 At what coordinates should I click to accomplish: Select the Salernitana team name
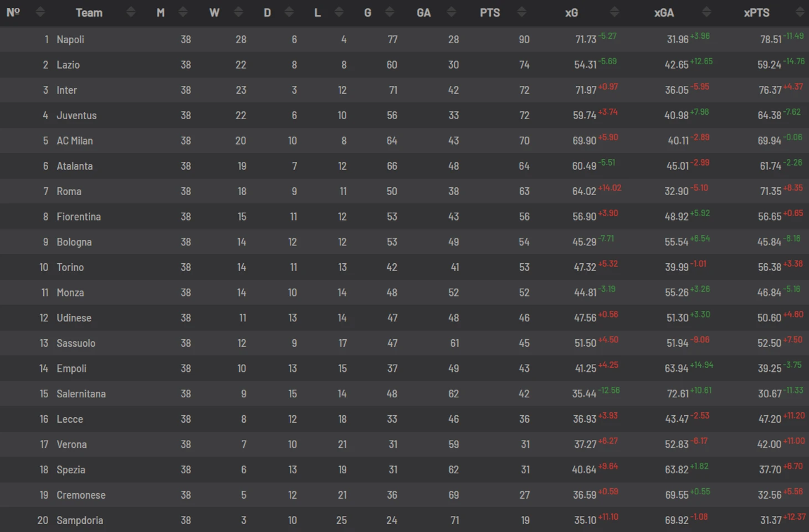(81, 394)
